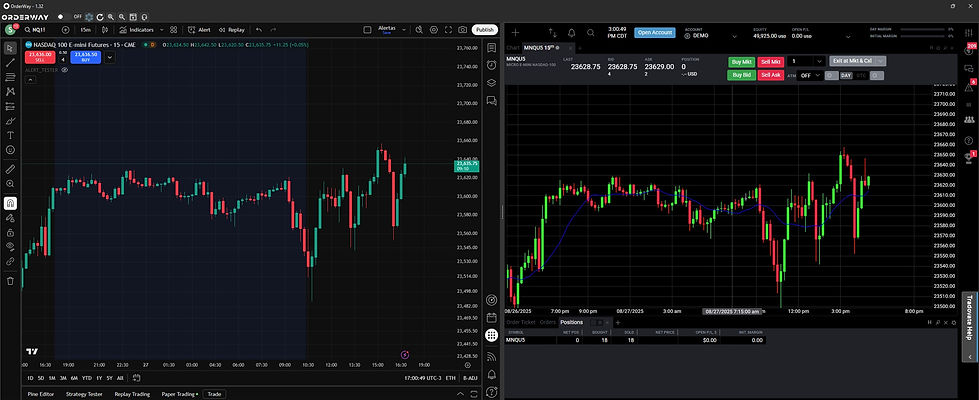Image resolution: width=979 pixels, height=400 pixels.
Task: Add a symbol to compare with plus icon
Action: click(66, 29)
